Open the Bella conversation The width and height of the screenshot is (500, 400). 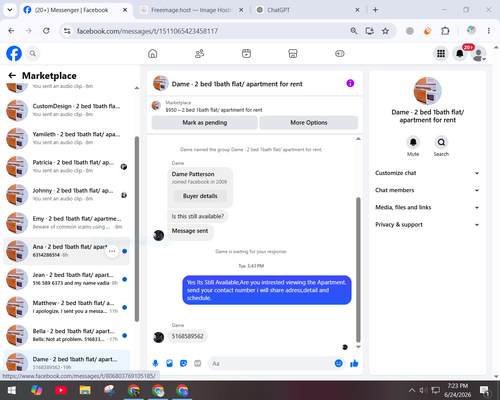(x=67, y=335)
